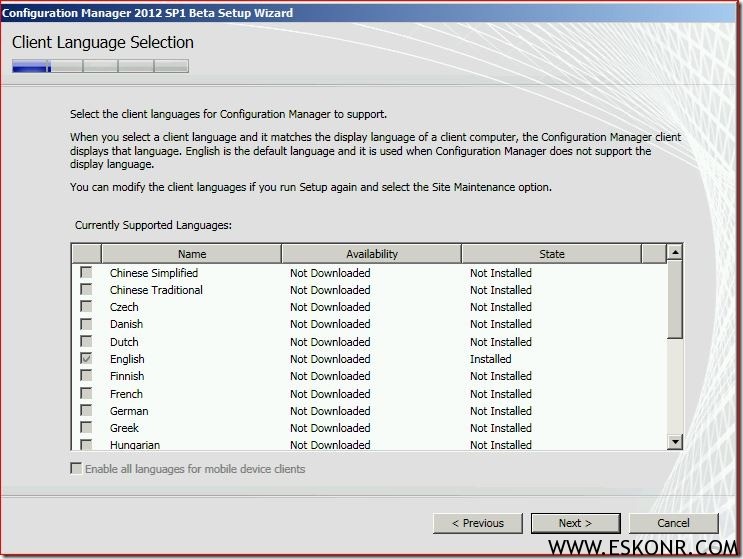
Task: Check the Finnish language checkbox
Action: (x=86, y=376)
